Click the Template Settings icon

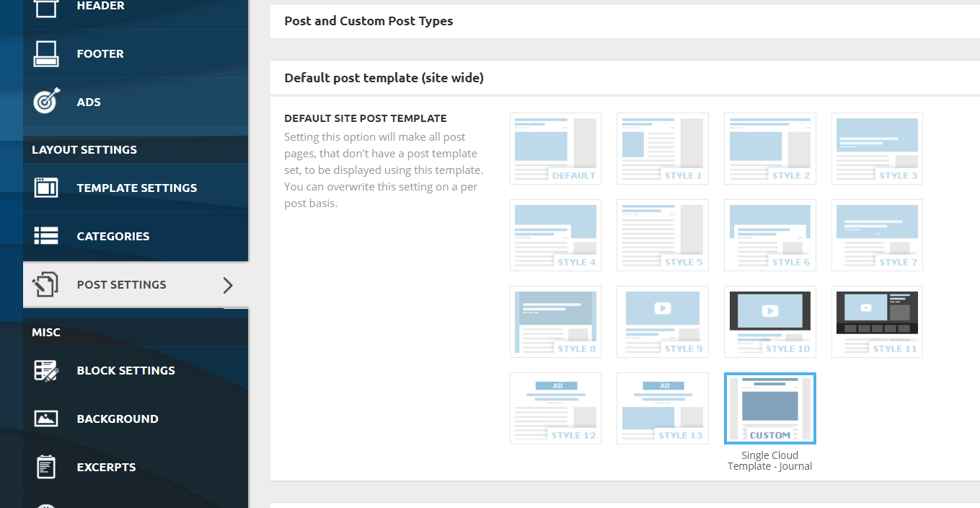[x=46, y=188]
